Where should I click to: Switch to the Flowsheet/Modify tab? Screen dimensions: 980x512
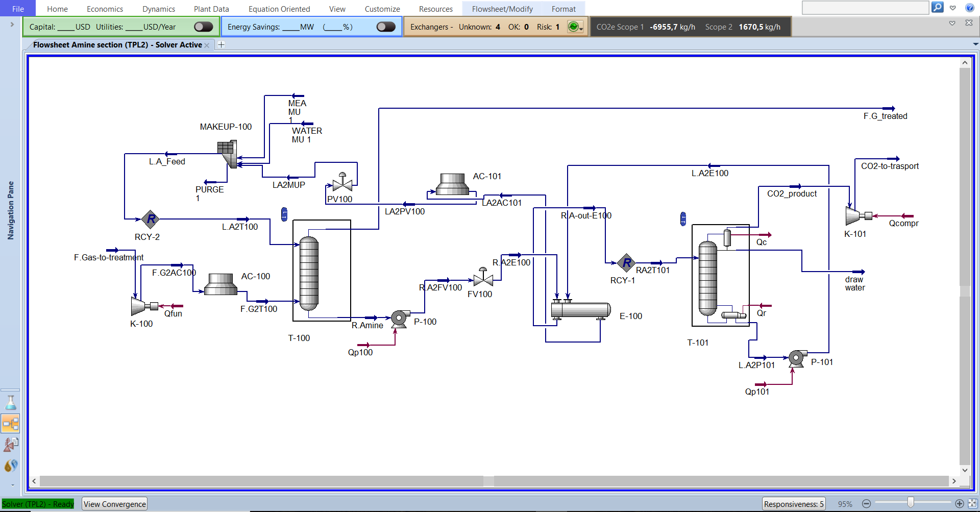(502, 9)
